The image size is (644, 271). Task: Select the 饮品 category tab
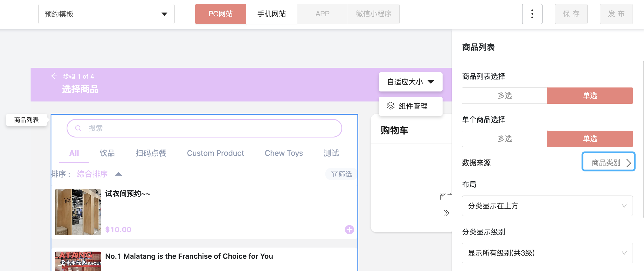107,153
